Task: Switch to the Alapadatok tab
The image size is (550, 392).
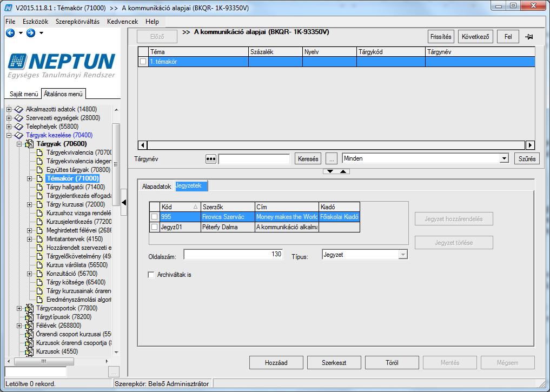Action: click(156, 187)
